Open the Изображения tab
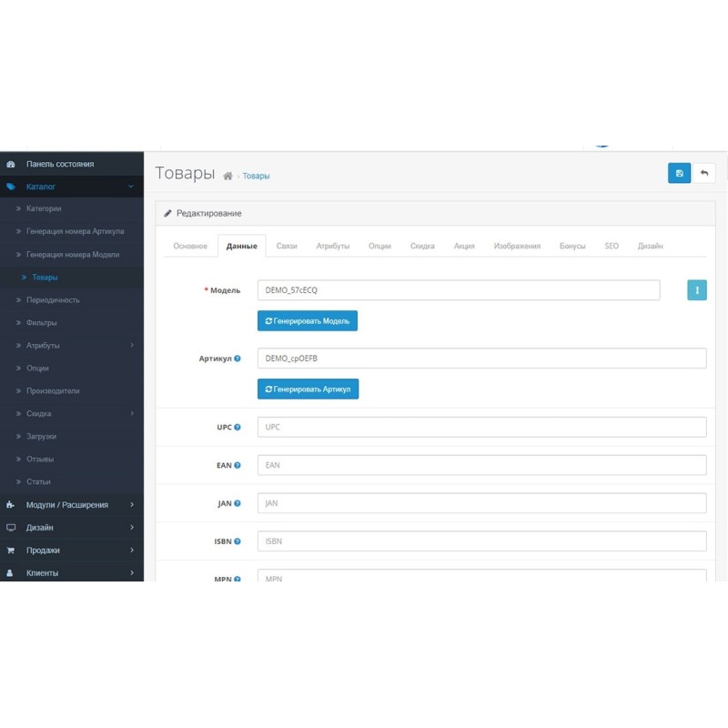 516,246
